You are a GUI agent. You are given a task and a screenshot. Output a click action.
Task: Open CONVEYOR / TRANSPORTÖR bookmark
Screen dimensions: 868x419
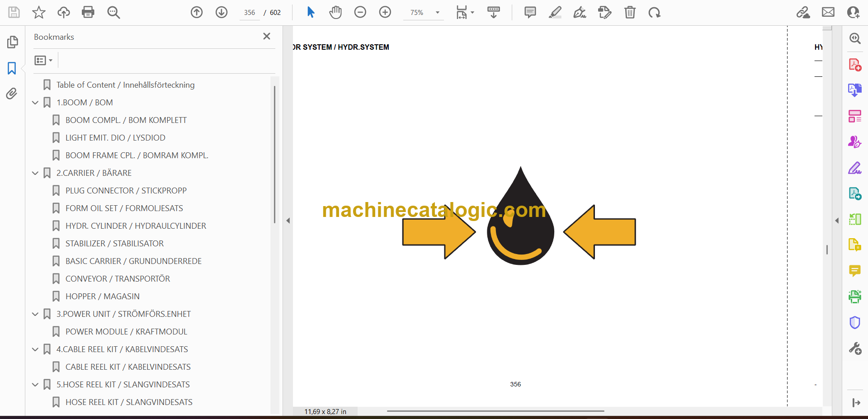tap(118, 279)
